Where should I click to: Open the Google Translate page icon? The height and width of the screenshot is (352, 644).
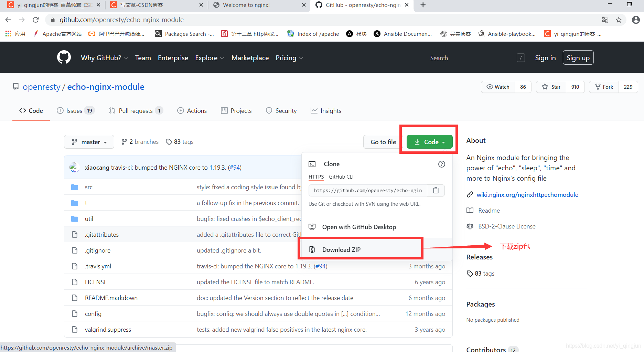coord(605,20)
